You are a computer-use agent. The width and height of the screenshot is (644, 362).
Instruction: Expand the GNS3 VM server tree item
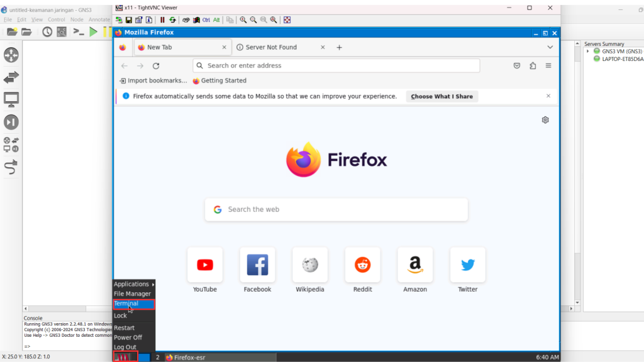(x=588, y=52)
